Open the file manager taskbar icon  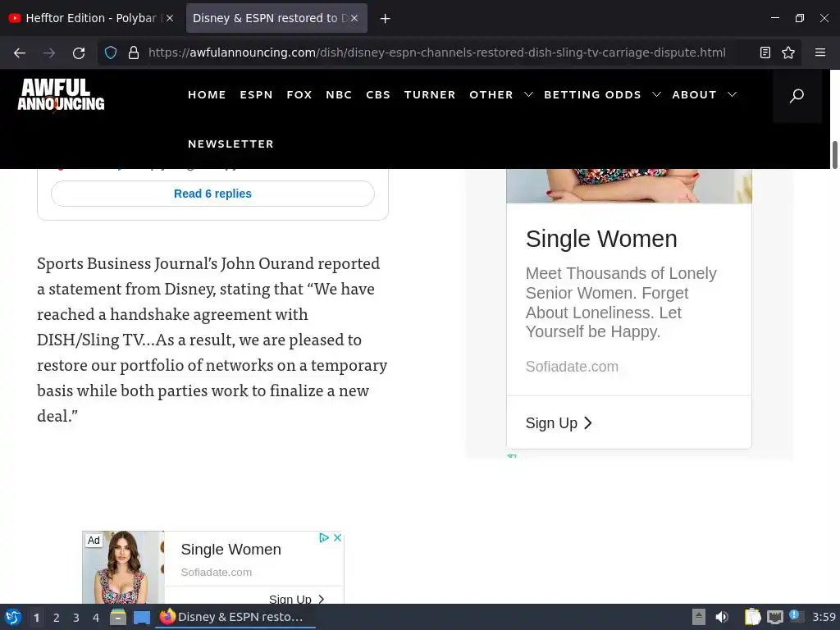pyautogui.click(x=118, y=617)
